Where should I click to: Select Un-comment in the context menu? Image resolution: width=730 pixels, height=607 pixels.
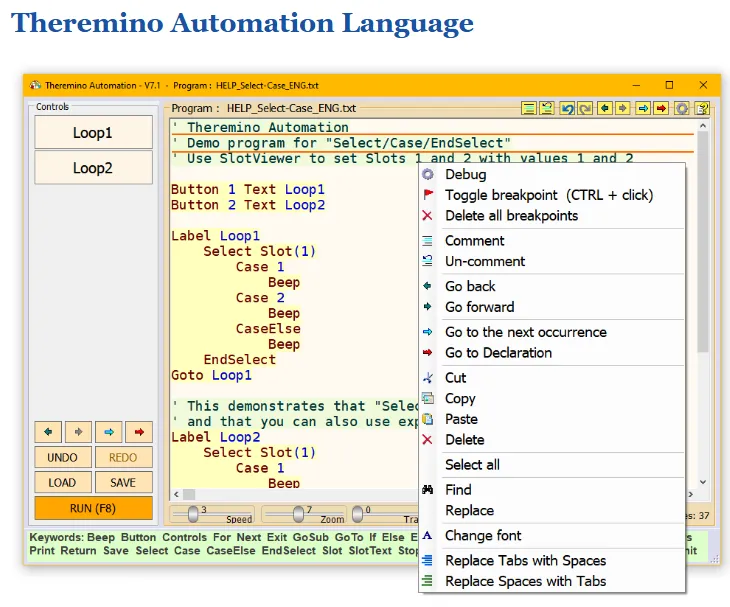[x=552, y=261]
